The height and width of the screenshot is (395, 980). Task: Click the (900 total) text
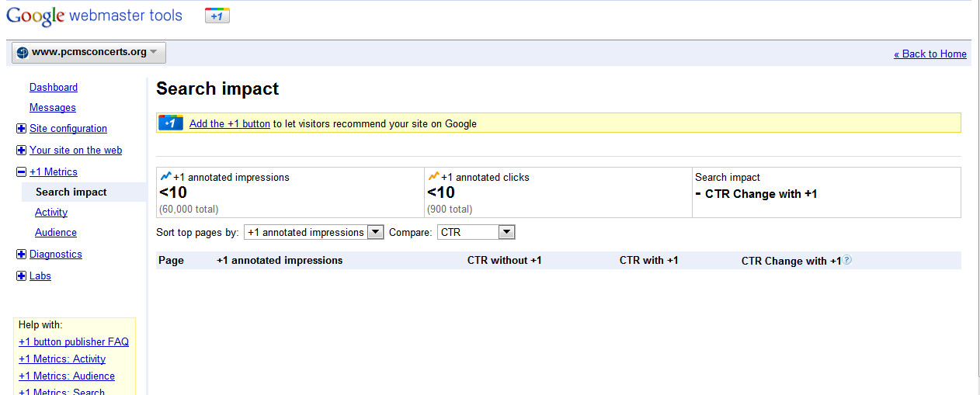(x=450, y=210)
